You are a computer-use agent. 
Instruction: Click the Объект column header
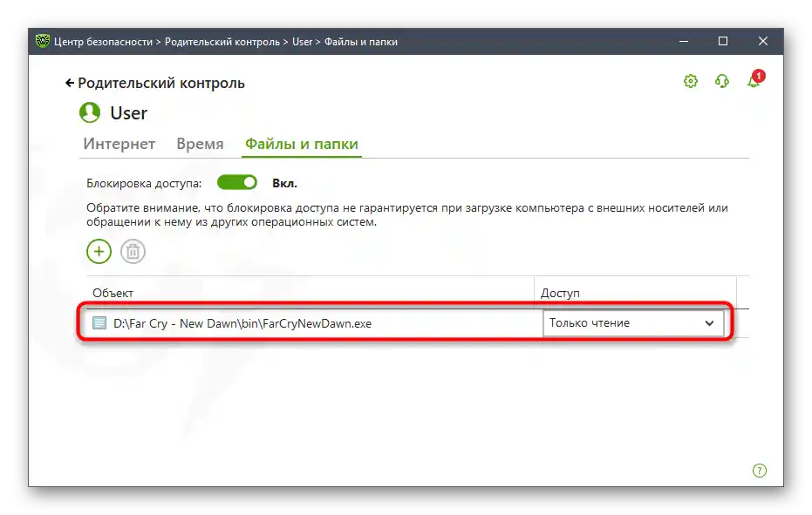pyautogui.click(x=113, y=293)
